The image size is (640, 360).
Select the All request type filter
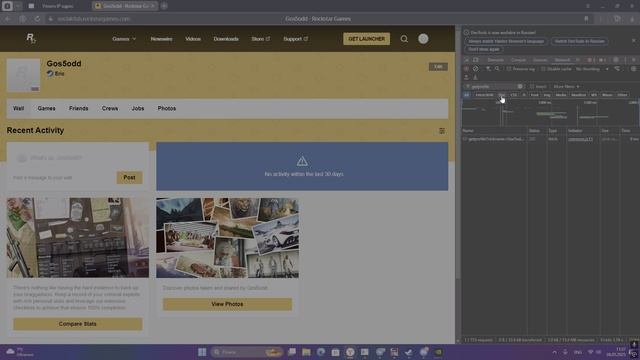coord(467,95)
